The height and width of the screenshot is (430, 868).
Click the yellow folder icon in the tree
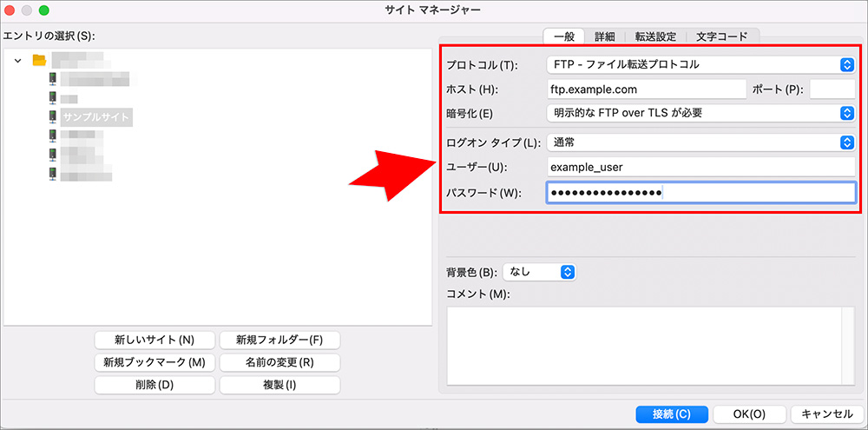click(x=39, y=61)
